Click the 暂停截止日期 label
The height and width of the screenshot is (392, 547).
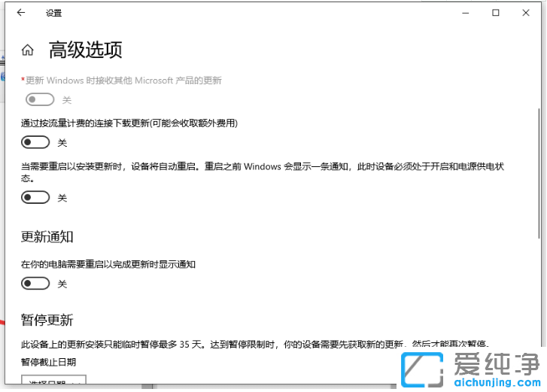(48, 362)
